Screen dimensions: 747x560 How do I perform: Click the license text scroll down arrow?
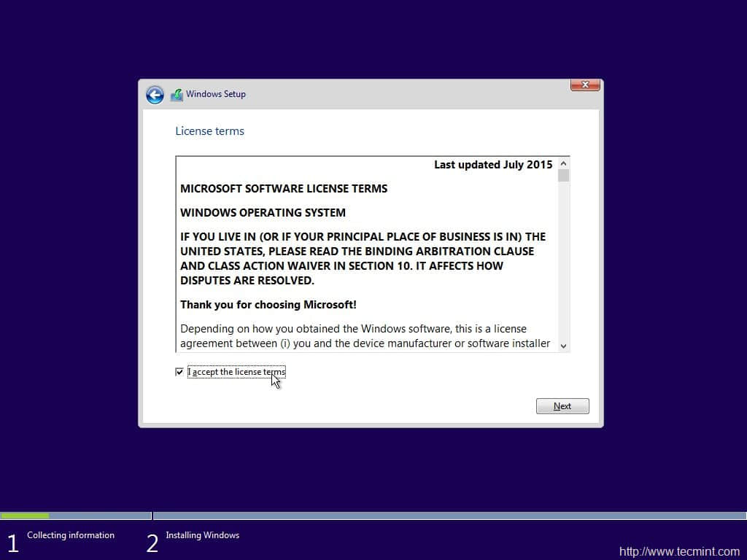564,346
